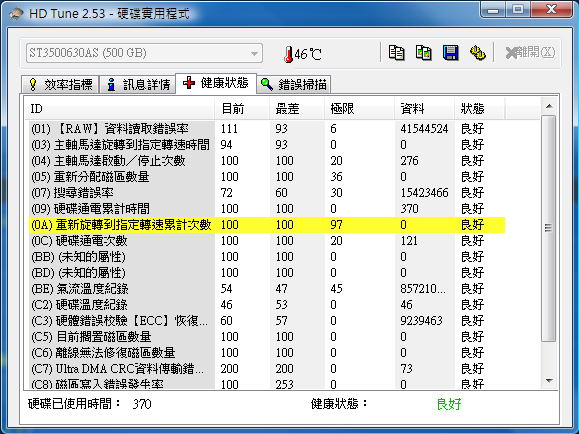Select row (BE) 氣流溫度紀錄
Image resolution: width=579 pixels, height=434 pixels.
pos(267,288)
